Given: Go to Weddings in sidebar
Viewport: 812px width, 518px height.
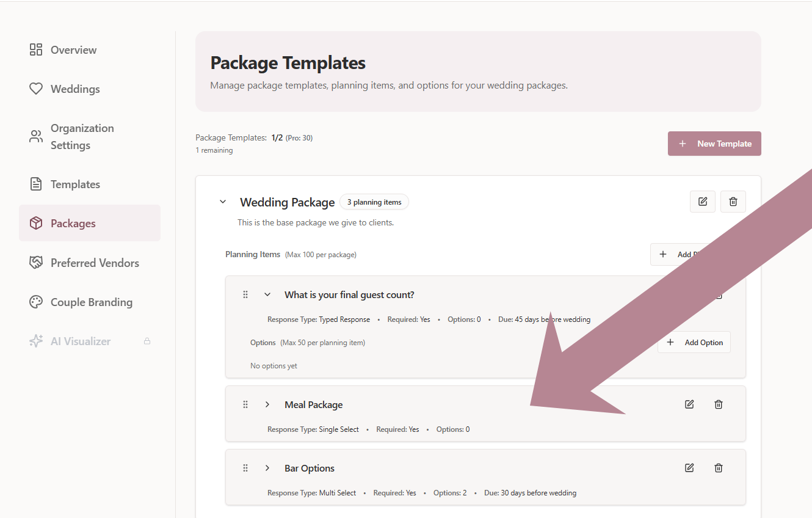Looking at the screenshot, I should click(74, 89).
